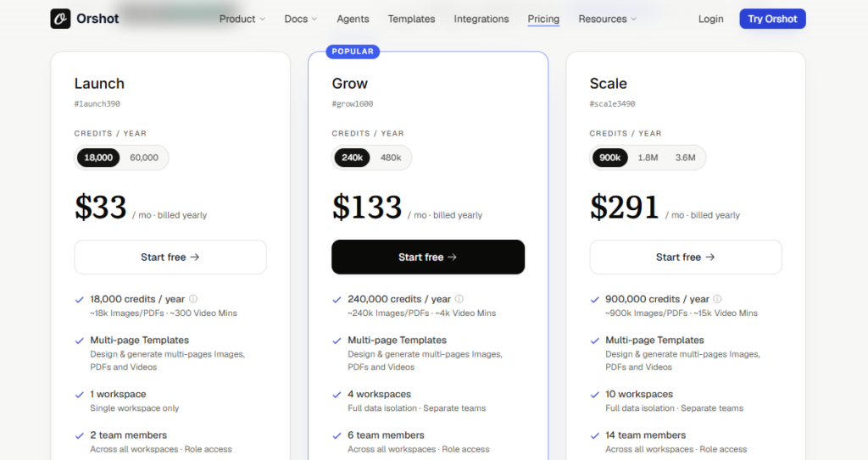868x460 pixels.
Task: Select 18,000 credits option in Launch plan
Action: (x=98, y=158)
